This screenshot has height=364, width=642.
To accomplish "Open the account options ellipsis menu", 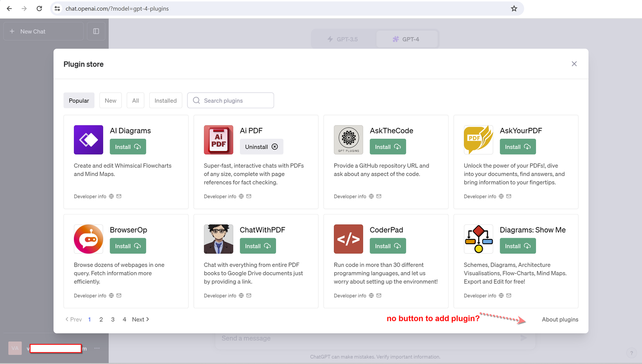I will (x=97, y=348).
